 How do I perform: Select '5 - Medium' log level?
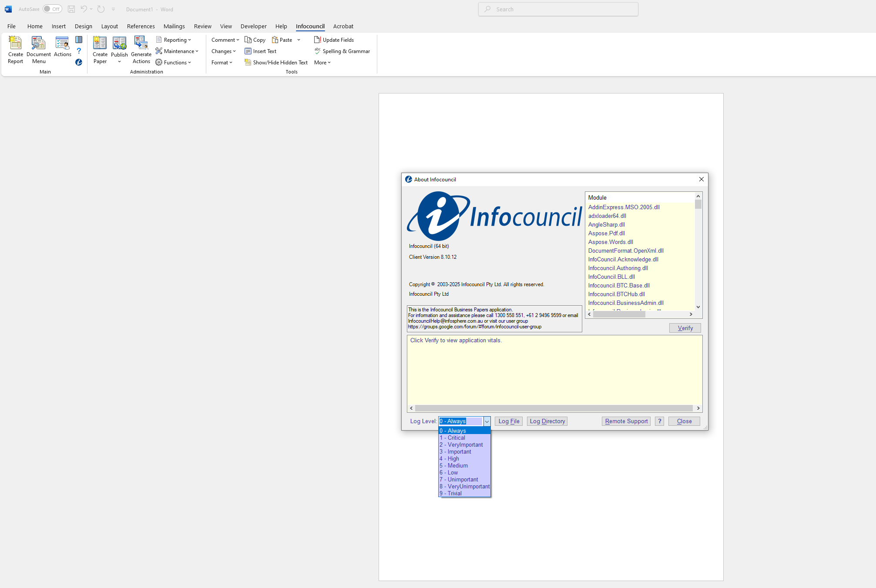[x=464, y=465]
